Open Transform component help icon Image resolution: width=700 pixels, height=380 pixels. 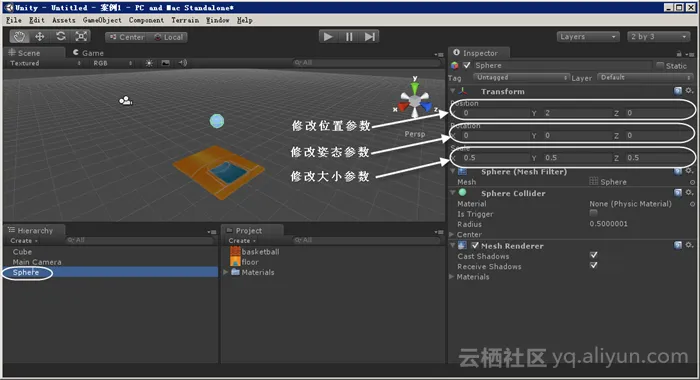coord(678,91)
